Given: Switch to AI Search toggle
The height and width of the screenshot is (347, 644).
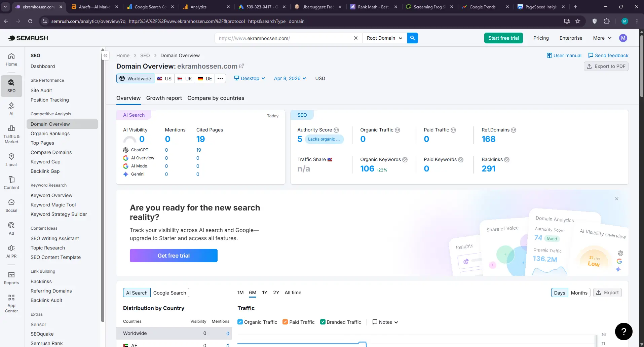Looking at the screenshot, I should (x=137, y=293).
